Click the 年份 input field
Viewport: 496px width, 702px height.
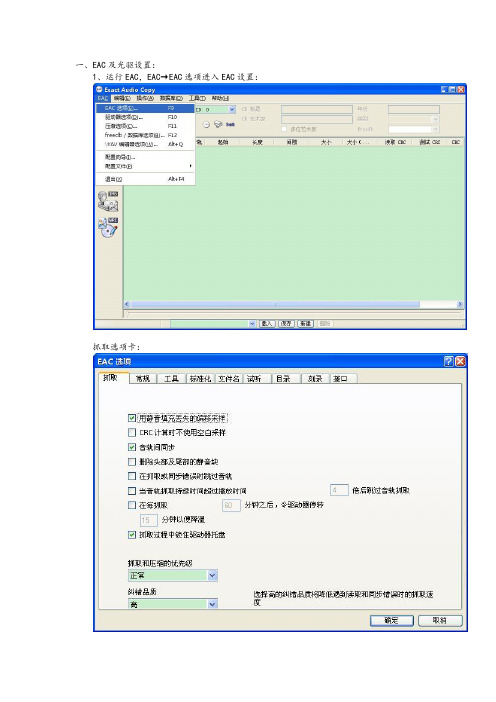(414, 109)
